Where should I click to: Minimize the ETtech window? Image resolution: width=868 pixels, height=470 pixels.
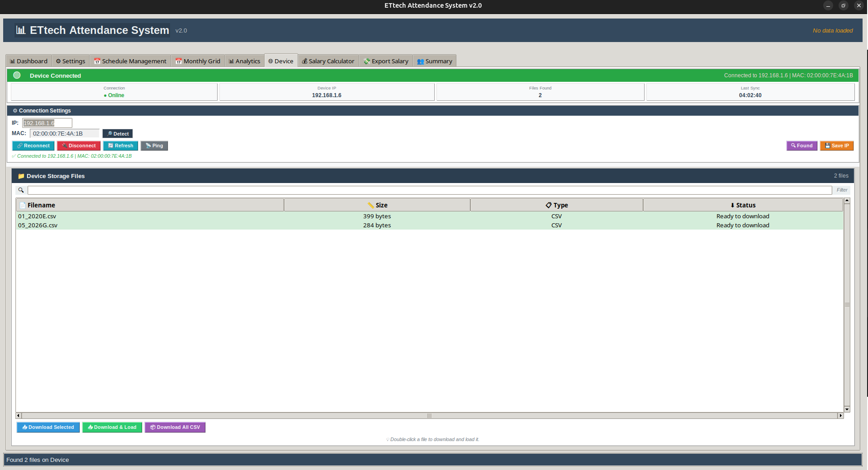click(828, 5)
